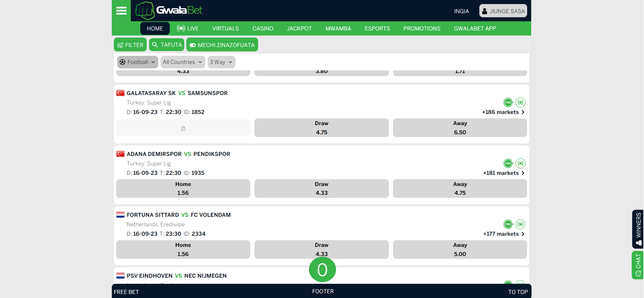This screenshot has height=298, width=644.
Task: Bet on Away 6.50 for Galatasaray vs Samsunspor
Action: pos(460,128)
